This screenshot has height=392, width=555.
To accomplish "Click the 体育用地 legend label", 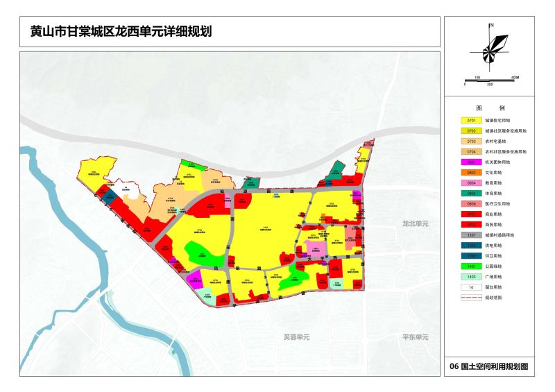I will pos(494,194).
